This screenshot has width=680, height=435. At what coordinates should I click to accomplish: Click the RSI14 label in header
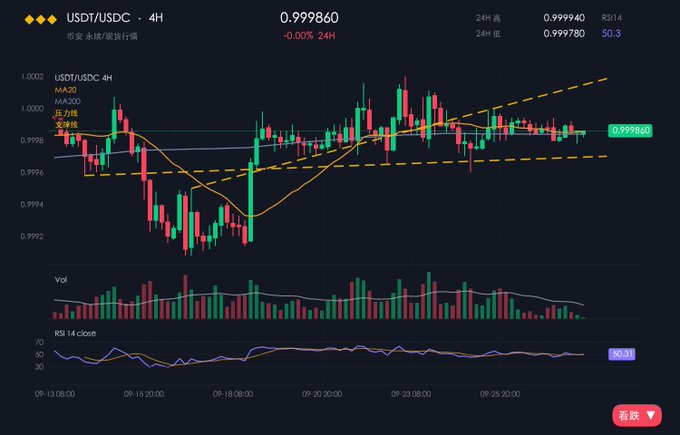[611, 18]
